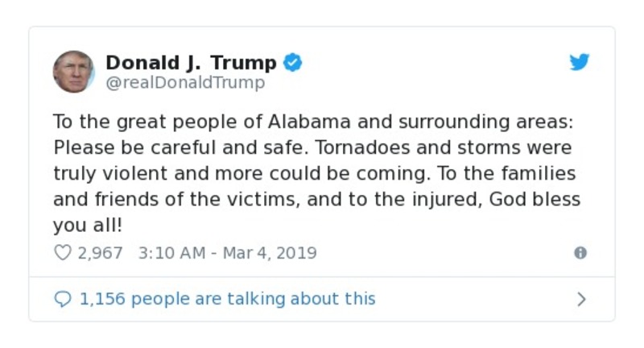This screenshot has height=348, width=644.
Task: Click the speech bubble reply icon
Action: 62,300
